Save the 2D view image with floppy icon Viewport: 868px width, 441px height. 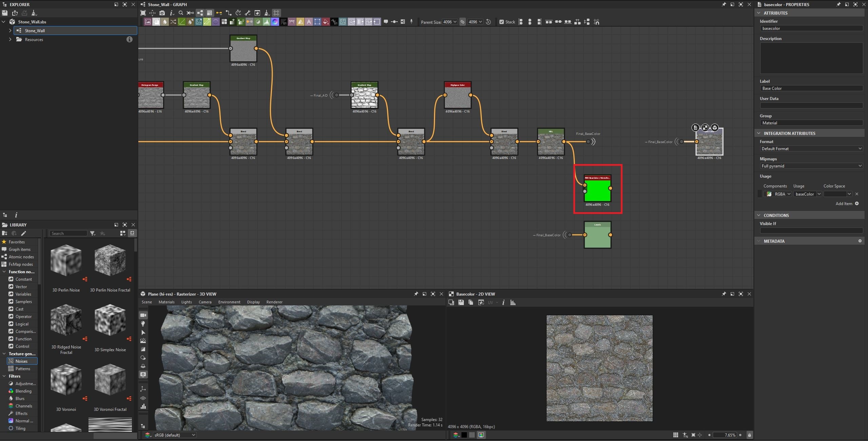461,302
